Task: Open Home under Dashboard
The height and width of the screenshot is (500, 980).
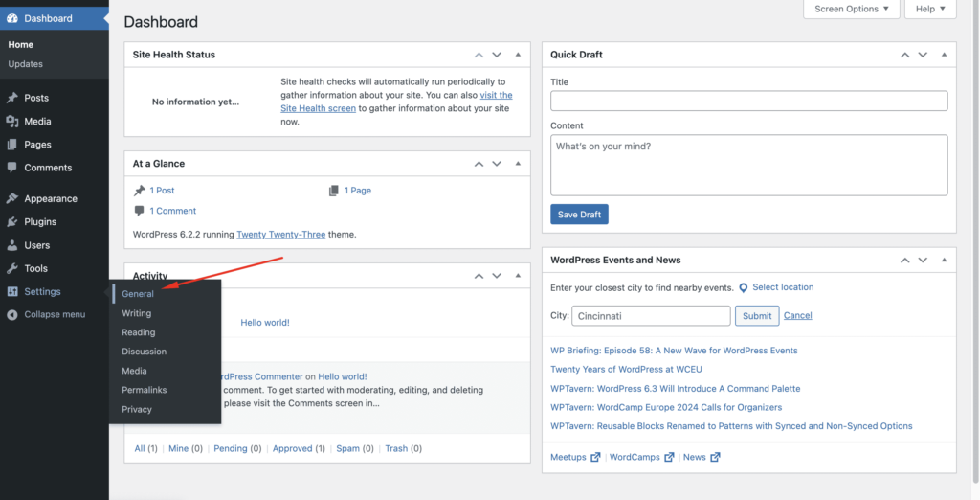Action: [21, 44]
